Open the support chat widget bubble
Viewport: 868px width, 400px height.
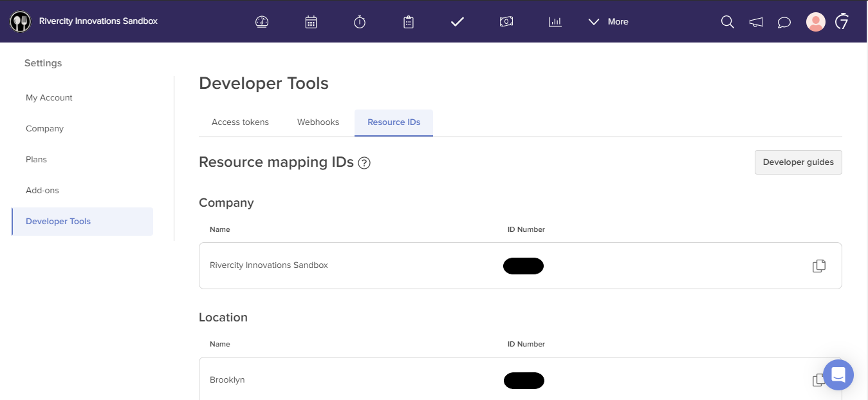tap(838, 375)
